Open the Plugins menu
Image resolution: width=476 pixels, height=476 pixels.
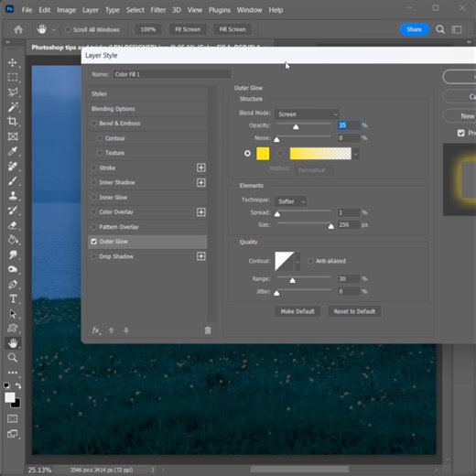tap(220, 10)
